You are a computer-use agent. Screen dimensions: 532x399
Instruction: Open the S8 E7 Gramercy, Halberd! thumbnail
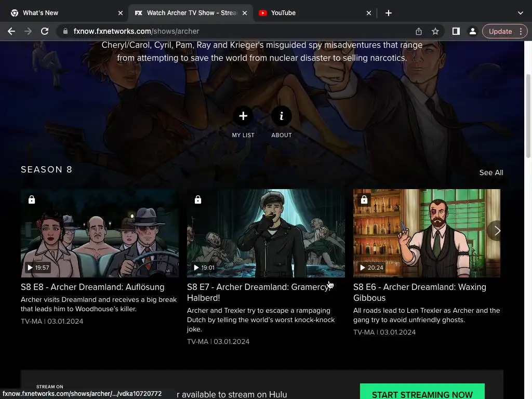click(x=266, y=233)
